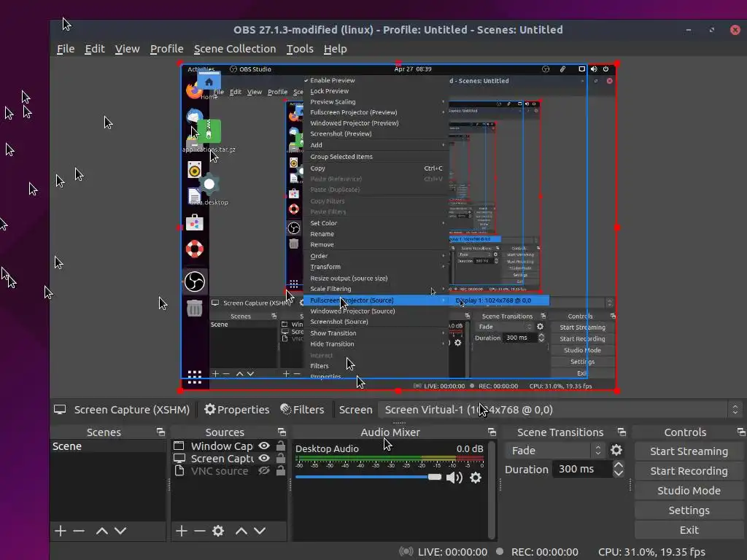Click Start Streaming
Viewport: 747px width, 560px height.
pos(689,451)
